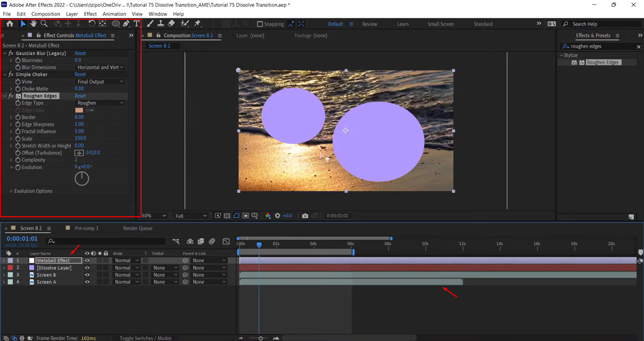The height and width of the screenshot is (341, 644).
Task: Reset the Roughen Edges effect
Action: coord(80,96)
